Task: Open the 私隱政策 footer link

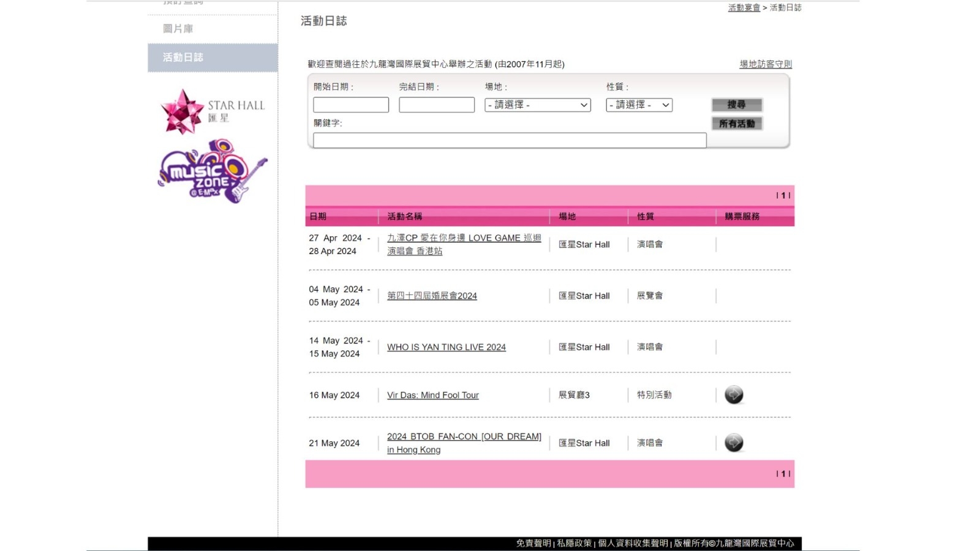Action: pos(575,543)
